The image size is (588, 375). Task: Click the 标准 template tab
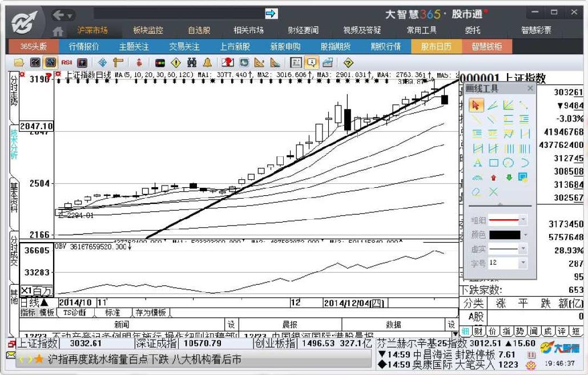(112, 313)
